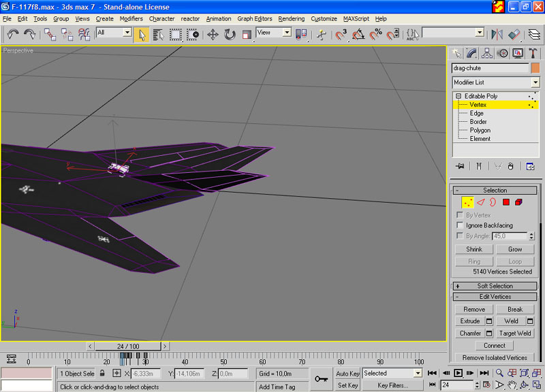Viewport: 545px width, 392px height.
Task: Switch to the Hierarchy command panel
Action: (x=486, y=54)
